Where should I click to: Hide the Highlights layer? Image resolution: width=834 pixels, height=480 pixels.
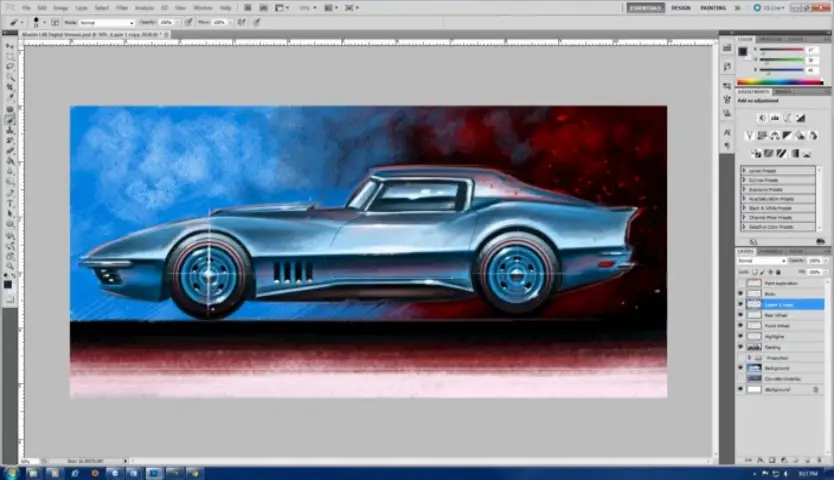740,336
